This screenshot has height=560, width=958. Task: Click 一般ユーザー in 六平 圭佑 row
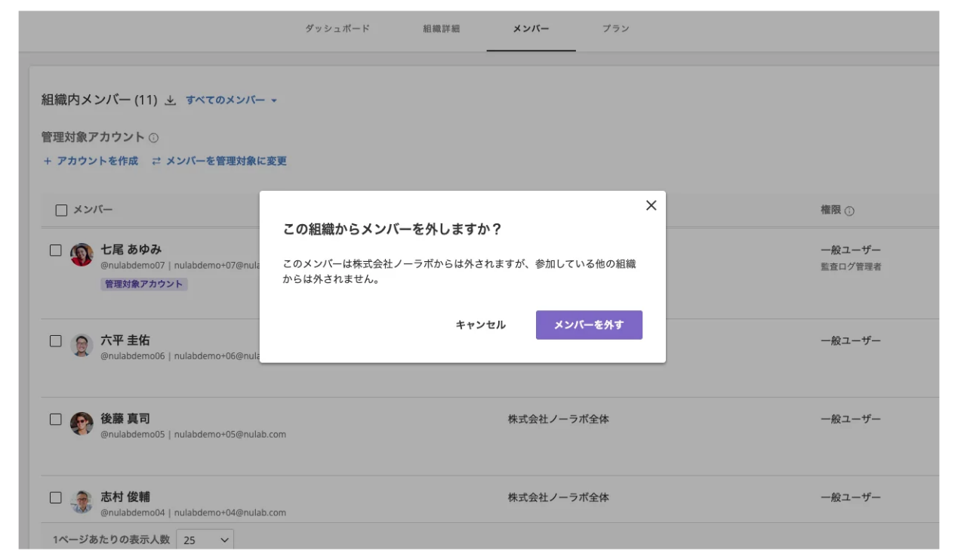(x=851, y=341)
